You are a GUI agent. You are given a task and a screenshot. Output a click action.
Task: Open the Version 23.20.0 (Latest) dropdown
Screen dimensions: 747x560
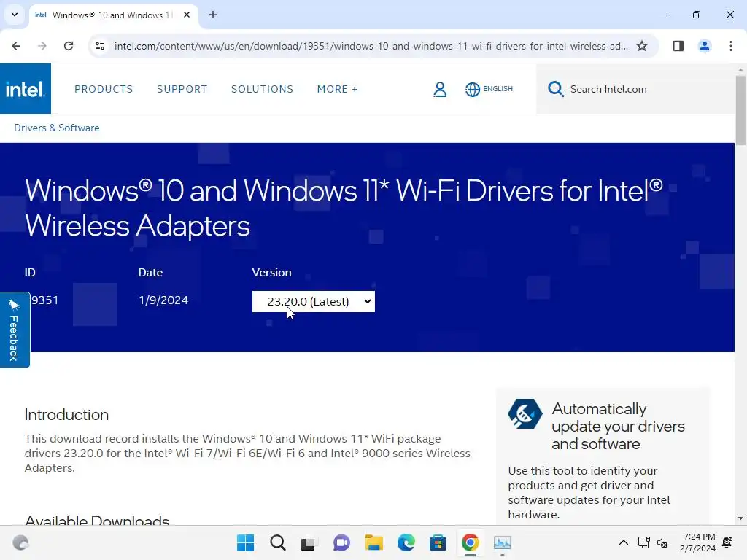pos(314,301)
